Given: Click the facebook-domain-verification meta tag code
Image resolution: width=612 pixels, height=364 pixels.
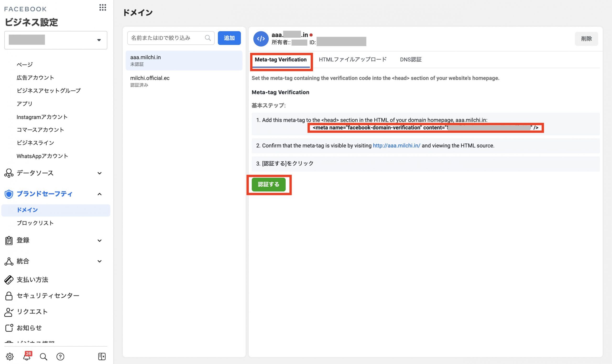Looking at the screenshot, I should [426, 128].
